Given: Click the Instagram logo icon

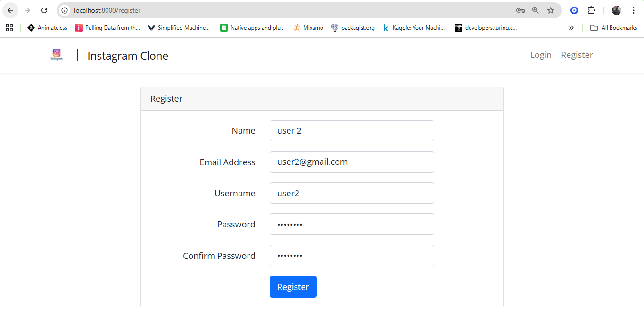Looking at the screenshot, I should [57, 55].
